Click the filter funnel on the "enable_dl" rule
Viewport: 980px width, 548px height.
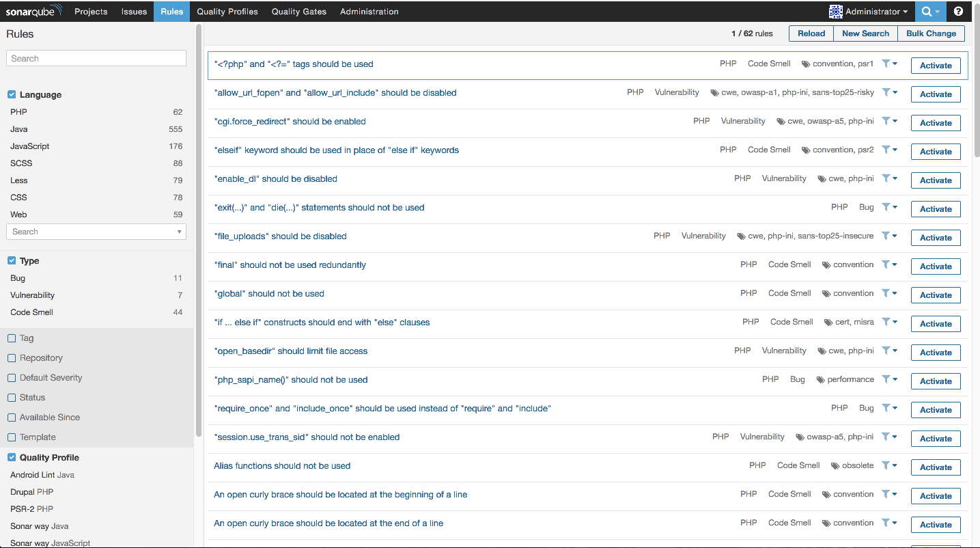(x=887, y=178)
